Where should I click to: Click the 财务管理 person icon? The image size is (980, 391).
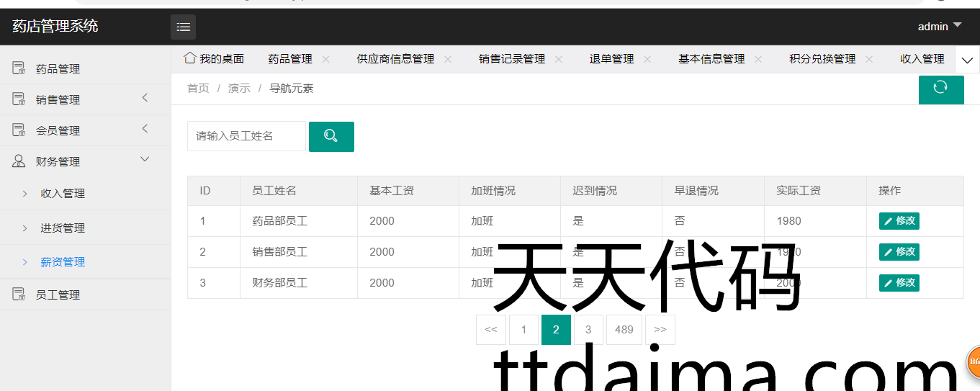(19, 161)
